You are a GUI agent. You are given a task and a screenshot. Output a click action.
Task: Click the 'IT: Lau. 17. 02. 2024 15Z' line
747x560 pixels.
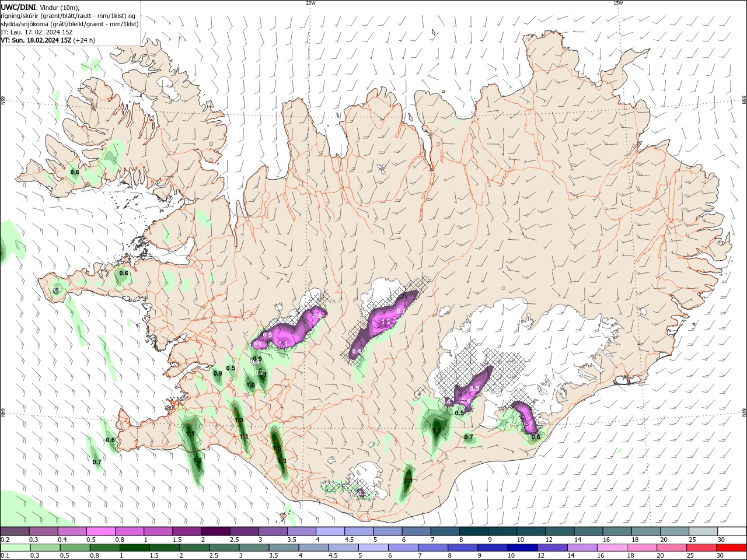(37, 32)
